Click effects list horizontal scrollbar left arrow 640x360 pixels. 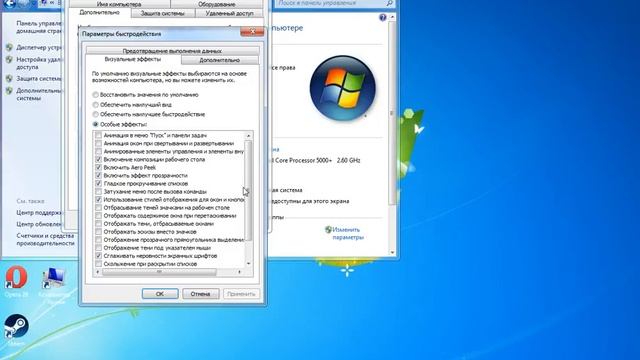98,272
